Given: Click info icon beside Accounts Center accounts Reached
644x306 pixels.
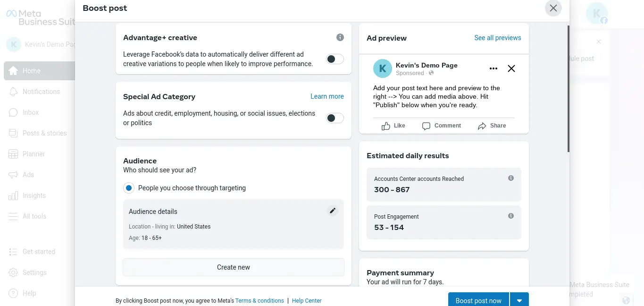Looking at the screenshot, I should point(511,178).
